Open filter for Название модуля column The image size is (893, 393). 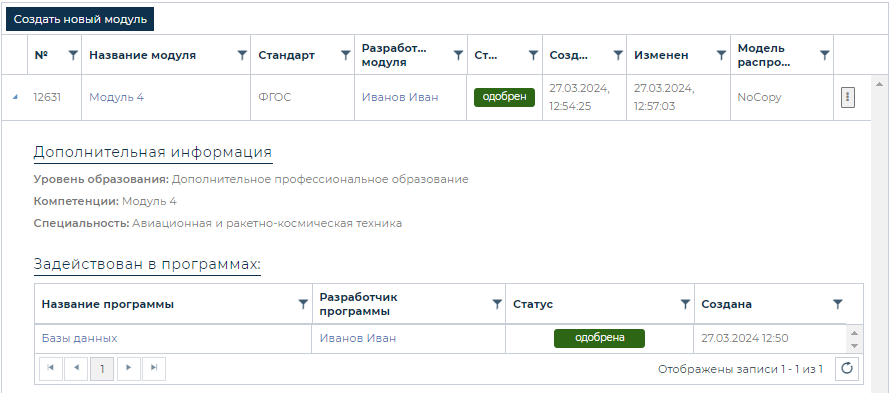point(242,55)
